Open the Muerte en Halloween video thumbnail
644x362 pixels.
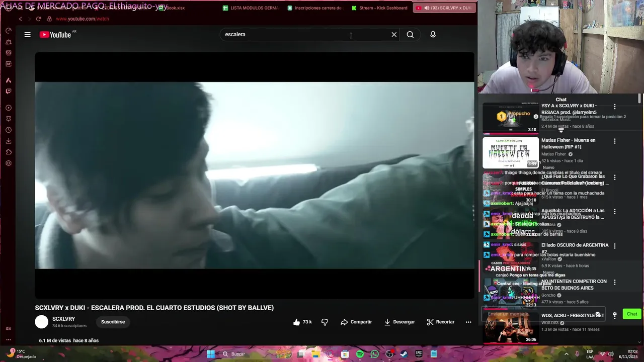click(x=510, y=153)
